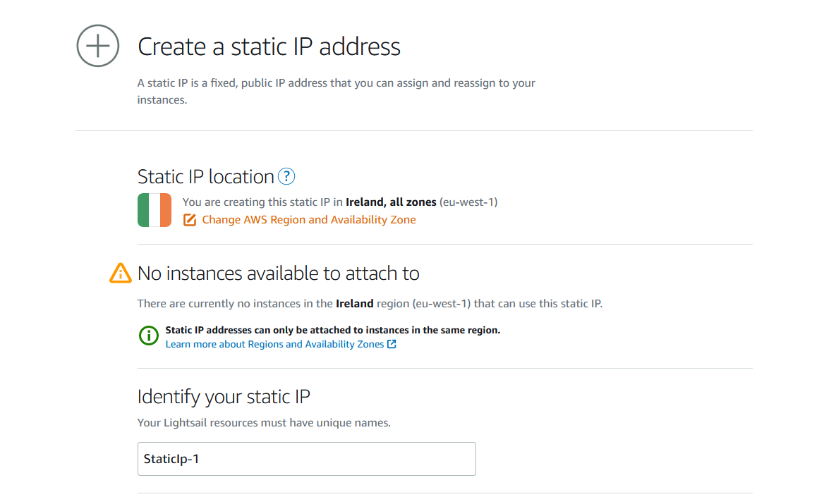Viewport: 824px width, 504px height.
Task: Open the Static IP location help question mark
Action: coord(286,176)
